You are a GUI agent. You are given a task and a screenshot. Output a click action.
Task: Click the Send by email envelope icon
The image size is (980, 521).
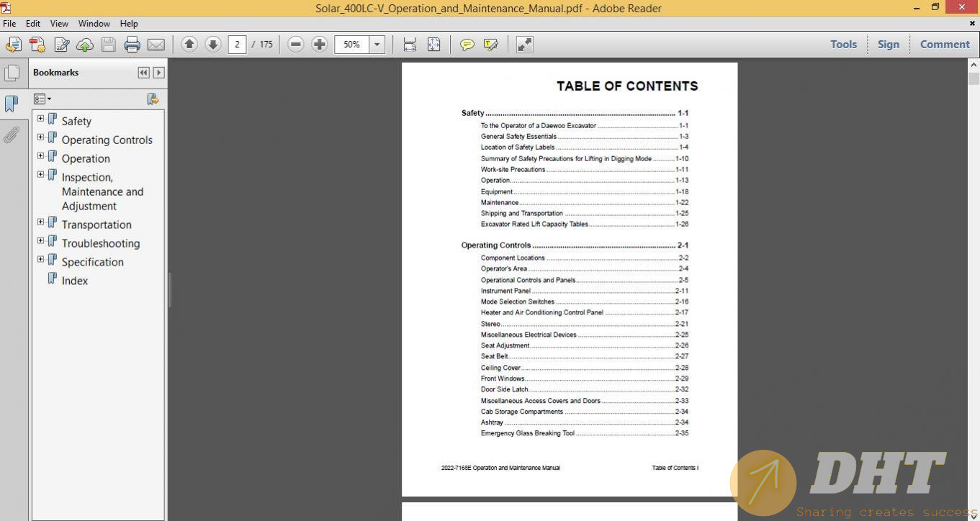156,45
